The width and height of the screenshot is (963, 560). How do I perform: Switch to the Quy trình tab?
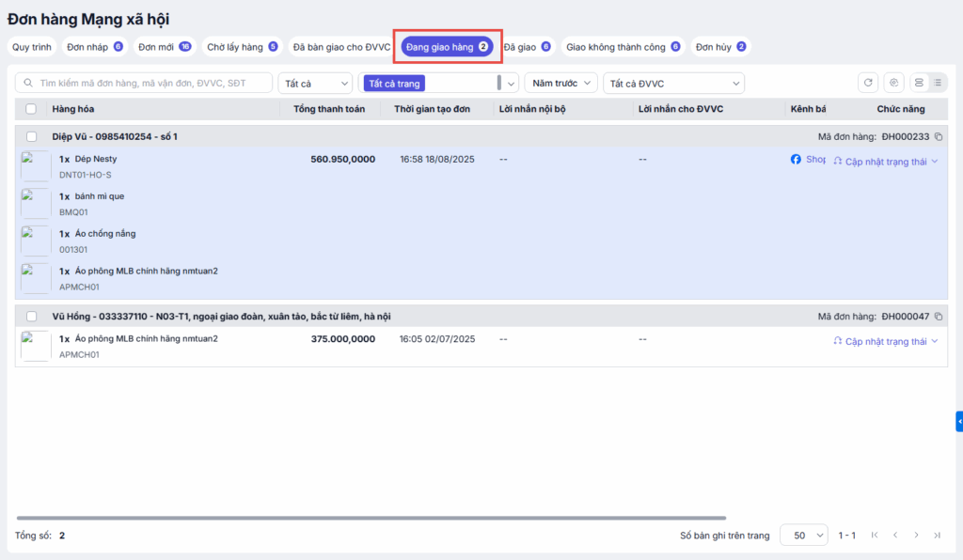click(x=32, y=47)
